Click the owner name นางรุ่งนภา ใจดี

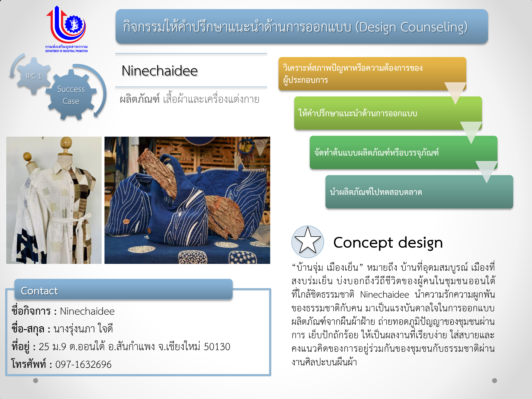pyautogui.click(x=83, y=329)
